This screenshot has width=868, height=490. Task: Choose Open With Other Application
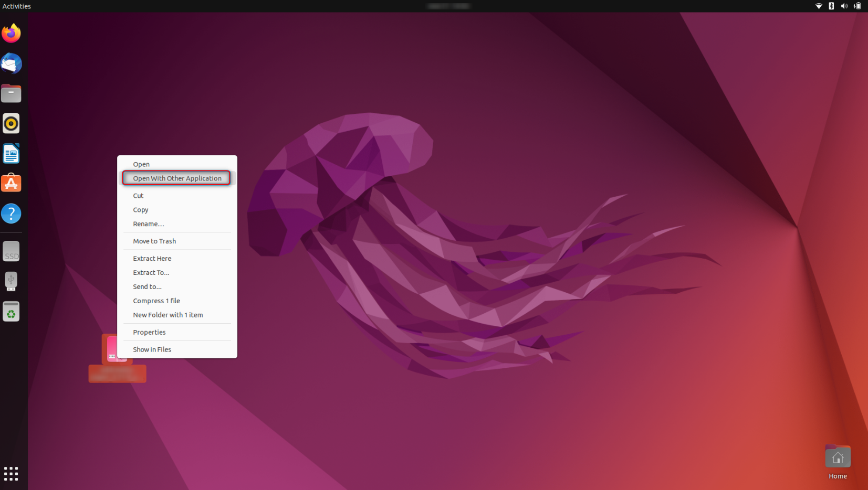point(177,178)
